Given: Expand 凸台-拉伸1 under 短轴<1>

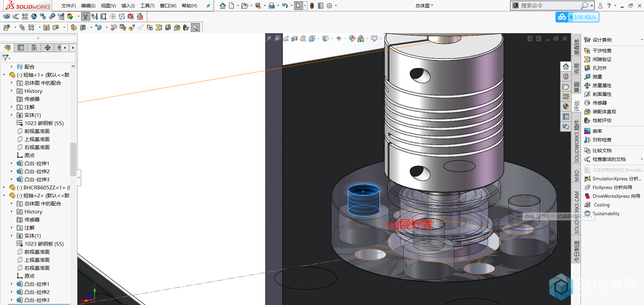Looking at the screenshot, I should point(11,163).
